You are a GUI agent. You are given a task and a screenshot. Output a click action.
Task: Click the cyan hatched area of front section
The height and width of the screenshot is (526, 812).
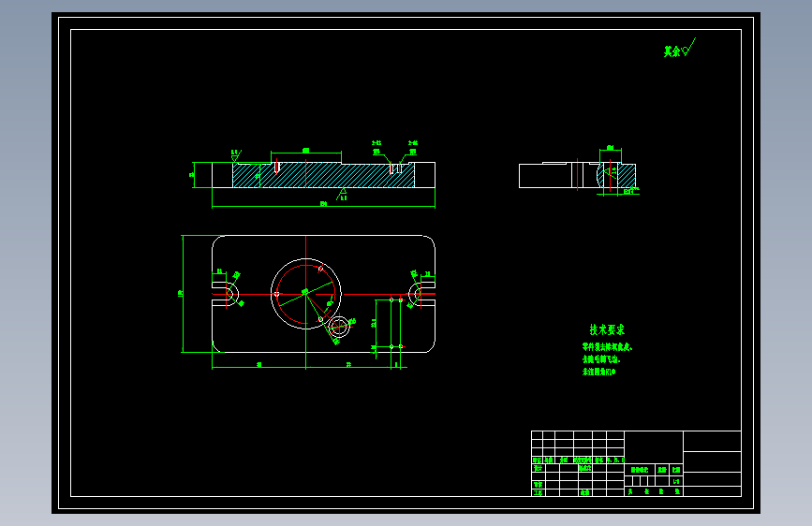(x=324, y=176)
